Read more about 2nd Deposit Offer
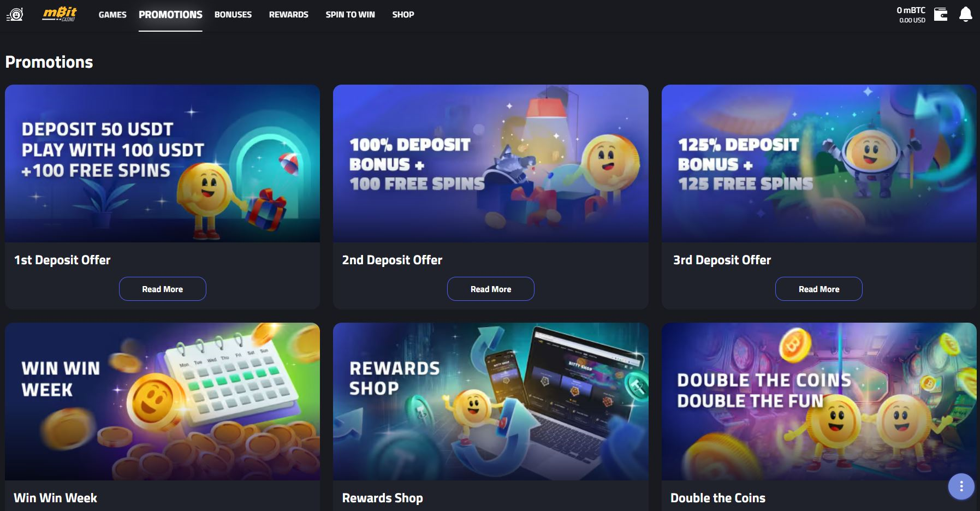This screenshot has width=980, height=511. [x=491, y=289]
